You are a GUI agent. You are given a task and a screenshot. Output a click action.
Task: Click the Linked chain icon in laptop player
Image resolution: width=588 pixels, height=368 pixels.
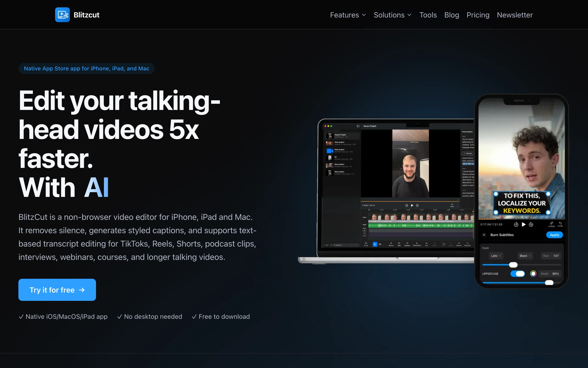[452, 205]
